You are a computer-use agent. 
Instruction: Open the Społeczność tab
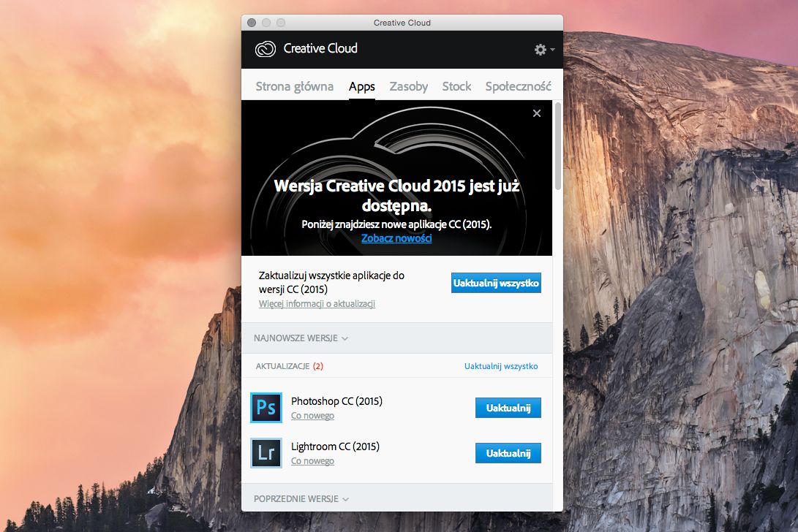(518, 86)
